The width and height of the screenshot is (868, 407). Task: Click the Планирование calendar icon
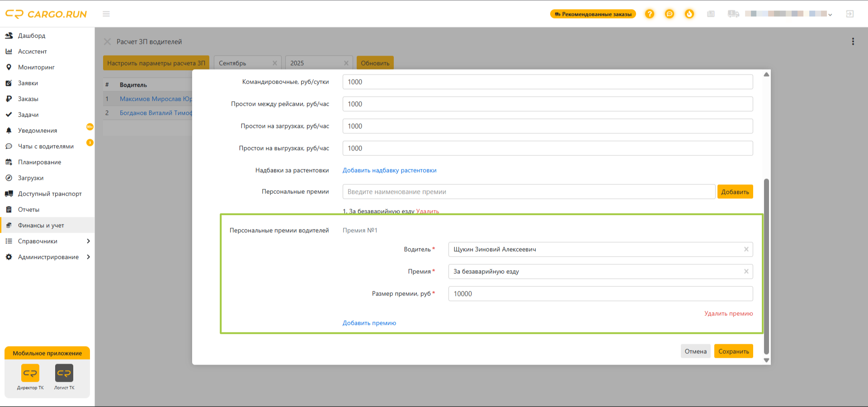tap(9, 162)
